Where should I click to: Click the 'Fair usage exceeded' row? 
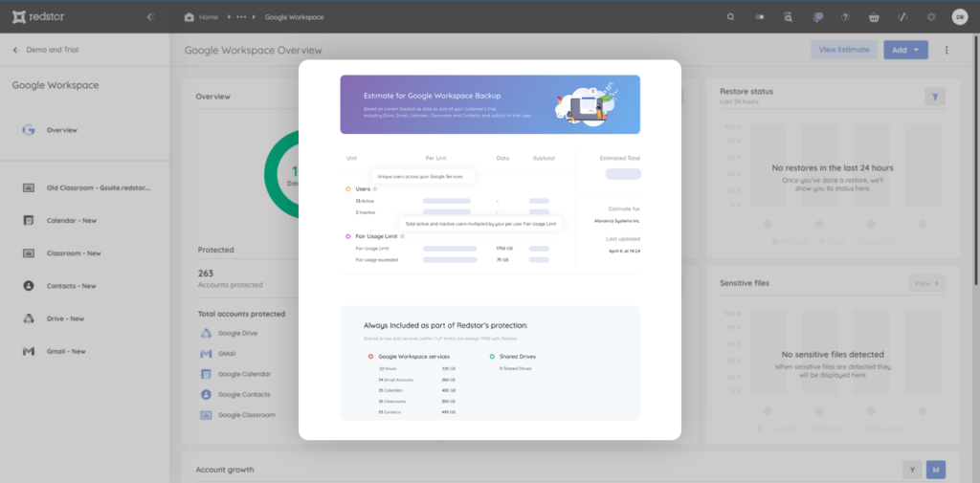tap(376, 260)
